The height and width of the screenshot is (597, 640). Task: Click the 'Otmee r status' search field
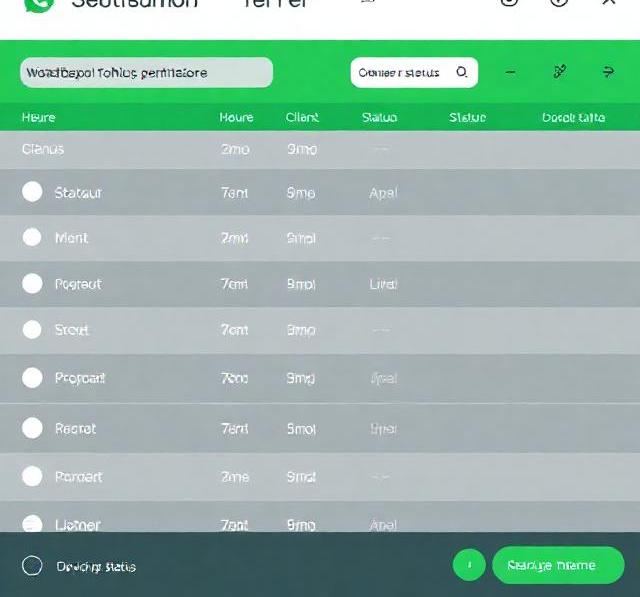(x=414, y=73)
